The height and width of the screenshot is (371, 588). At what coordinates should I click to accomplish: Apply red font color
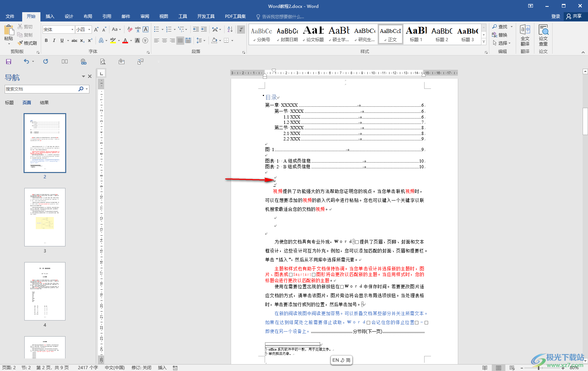pos(125,40)
